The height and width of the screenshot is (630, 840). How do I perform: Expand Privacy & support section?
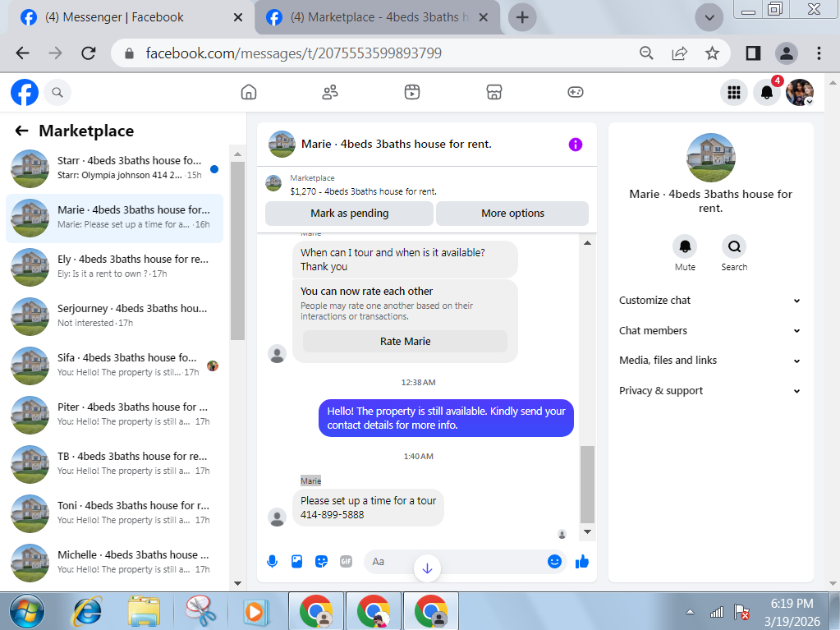[710, 390]
